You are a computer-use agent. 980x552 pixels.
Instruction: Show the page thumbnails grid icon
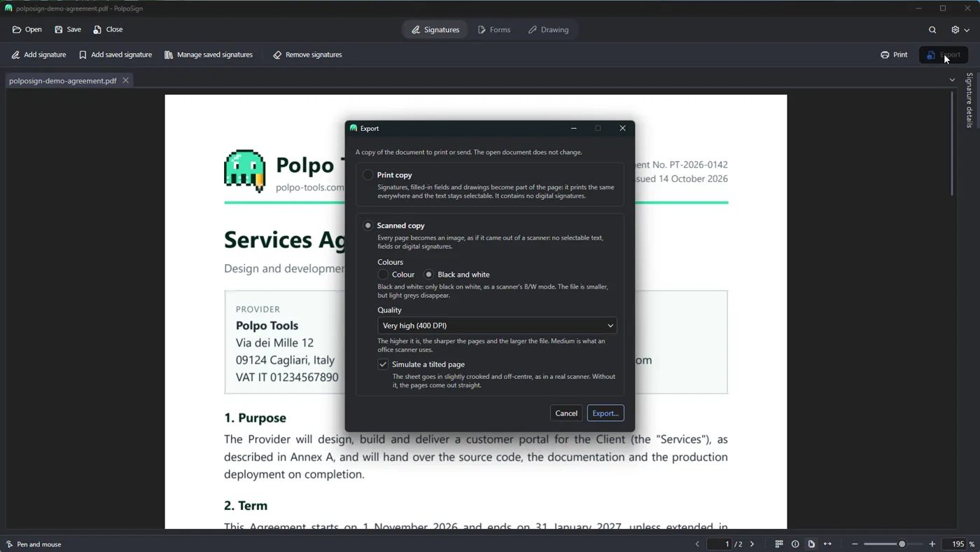tap(779, 544)
